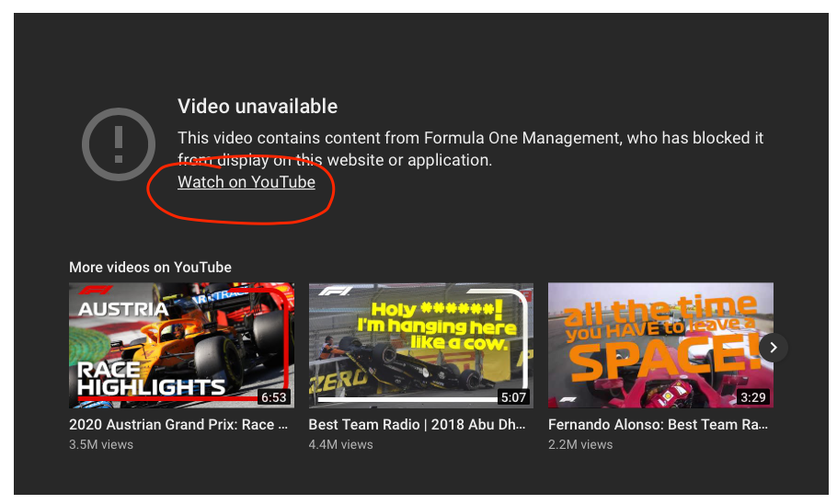
Task: Click the More videos on YouTube heading
Action: [x=150, y=268]
